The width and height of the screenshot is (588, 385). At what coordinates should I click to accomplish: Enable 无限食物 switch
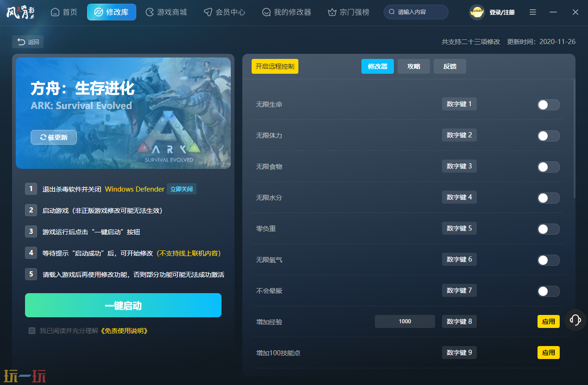click(549, 167)
